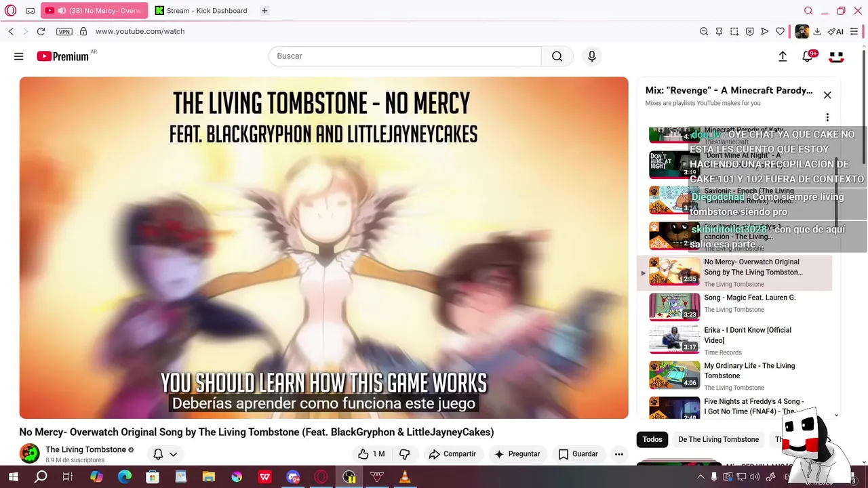Open WPS Office from taskbar
Image resolution: width=868 pixels, height=488 pixels.
tap(265, 477)
